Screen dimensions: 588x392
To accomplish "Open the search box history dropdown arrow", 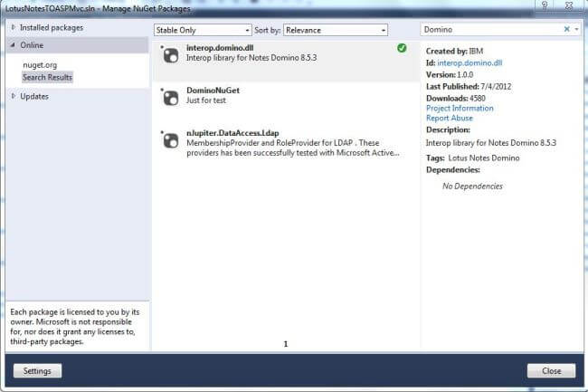I will click(576, 29).
